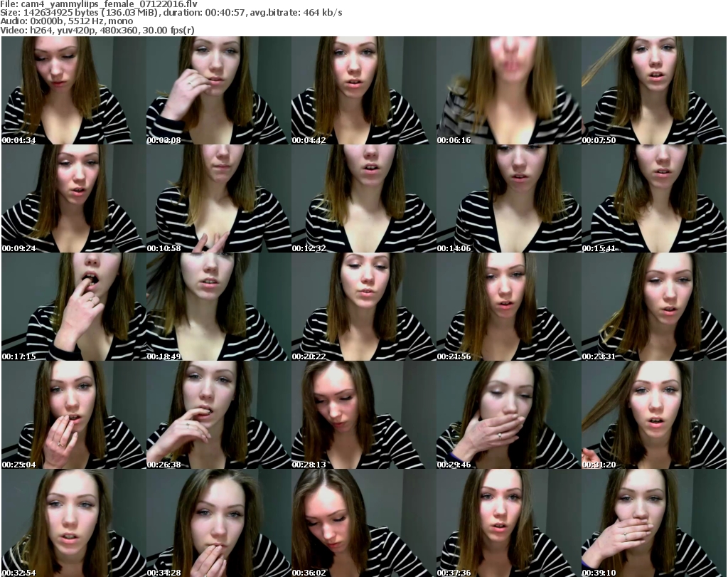Open the frame at 00:03:08

click(x=219, y=90)
